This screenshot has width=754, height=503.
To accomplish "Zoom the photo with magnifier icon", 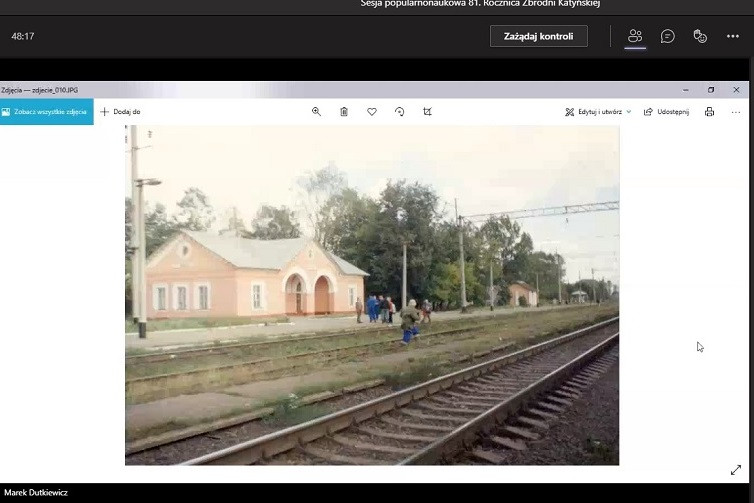I will pyautogui.click(x=316, y=112).
